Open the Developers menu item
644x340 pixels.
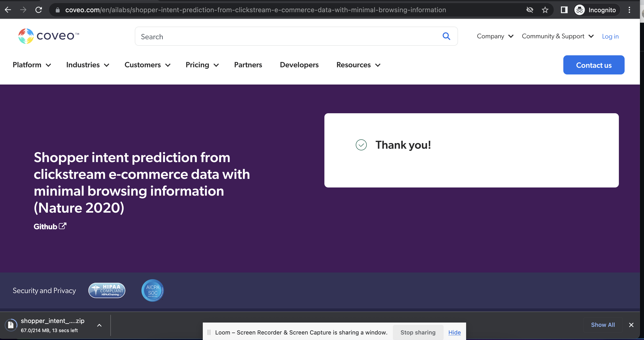click(299, 65)
